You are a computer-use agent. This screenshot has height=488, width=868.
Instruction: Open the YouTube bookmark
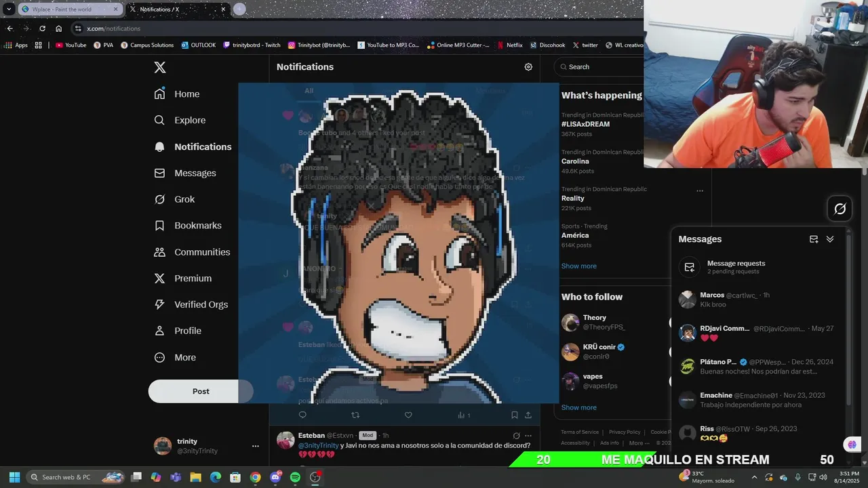(71, 45)
